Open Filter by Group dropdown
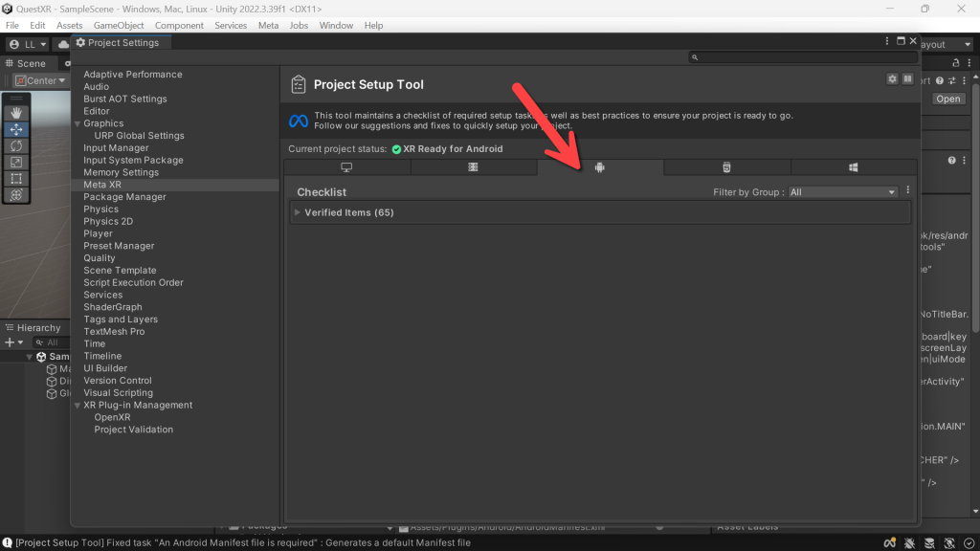 842,192
